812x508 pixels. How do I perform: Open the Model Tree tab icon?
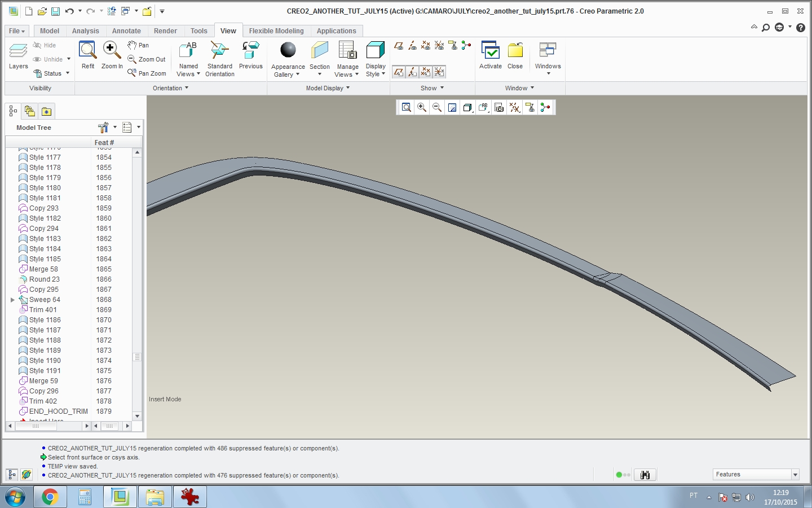click(13, 111)
